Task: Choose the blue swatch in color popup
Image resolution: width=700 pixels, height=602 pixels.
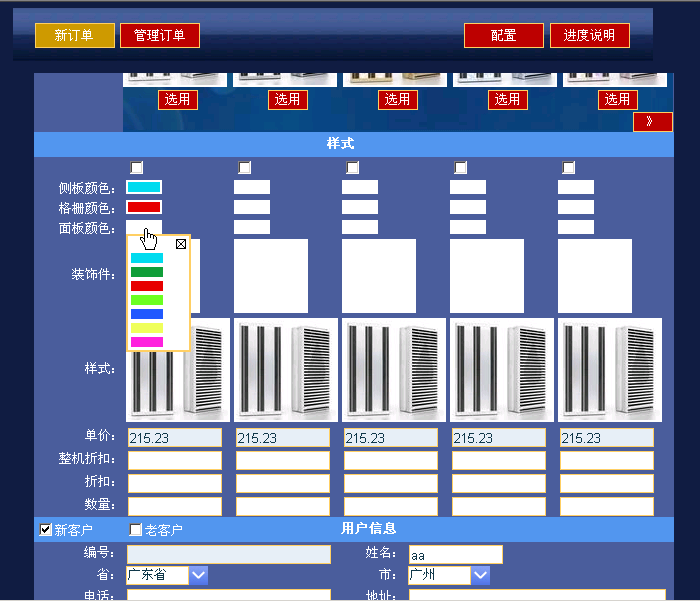Action: 147,314
